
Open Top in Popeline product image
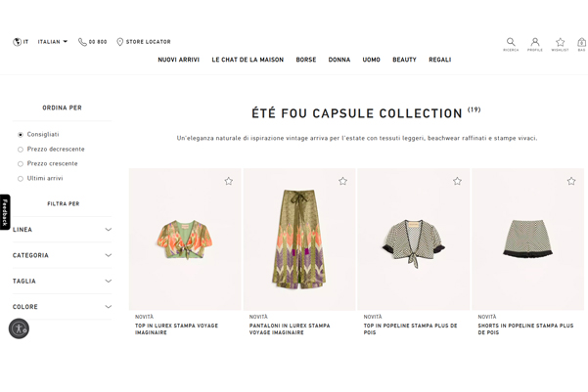coord(414,240)
